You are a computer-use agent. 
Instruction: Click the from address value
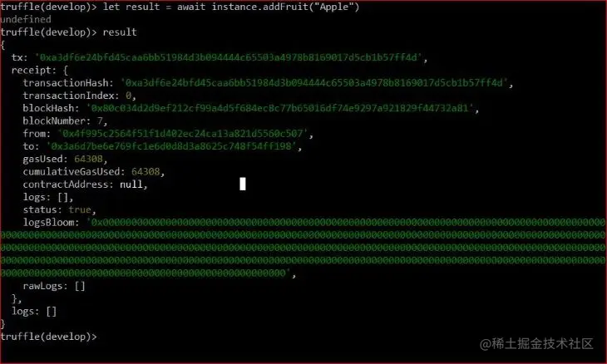coord(183,134)
